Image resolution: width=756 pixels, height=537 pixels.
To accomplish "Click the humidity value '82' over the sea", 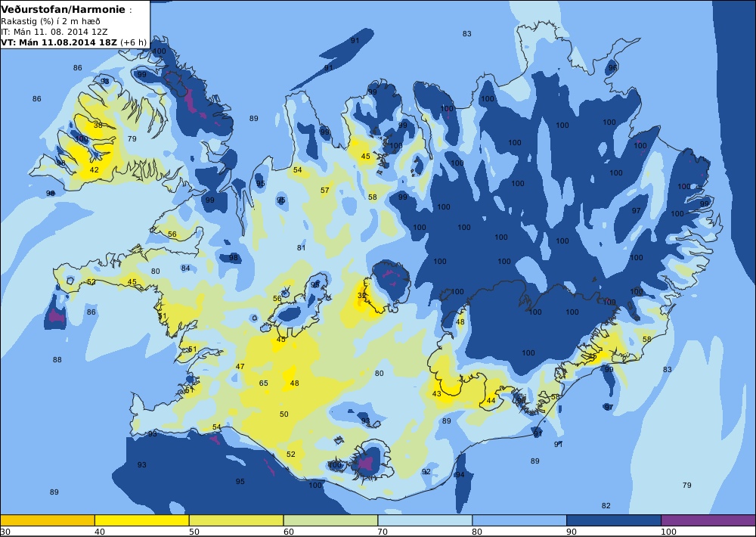I will (606, 506).
